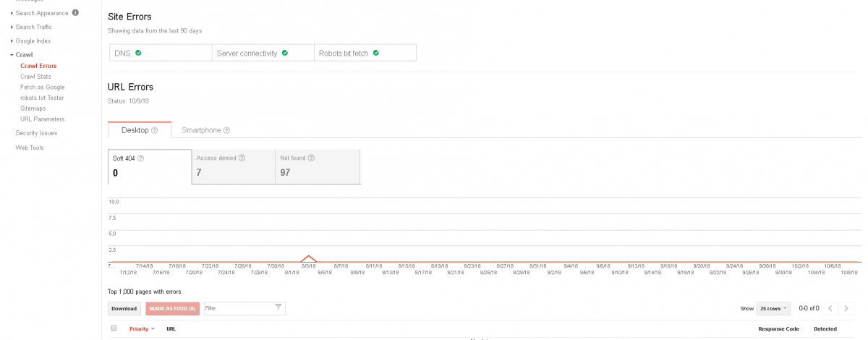
Task: Click the URL column header
Action: coord(171,328)
